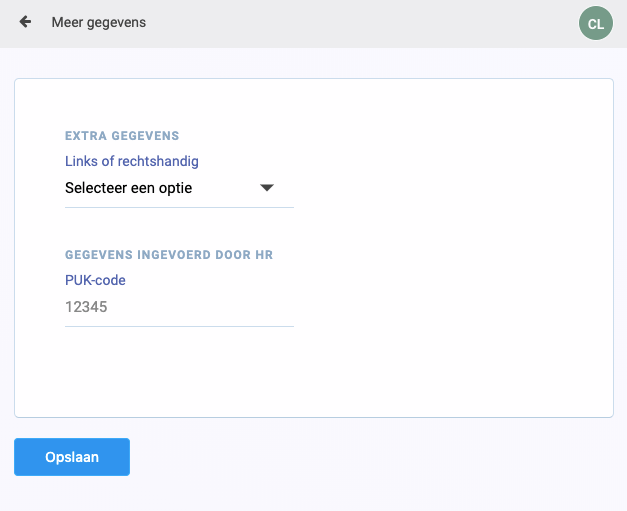
Task: Click the dropdown triangle next to Selecteer een optie
Action: (x=267, y=188)
